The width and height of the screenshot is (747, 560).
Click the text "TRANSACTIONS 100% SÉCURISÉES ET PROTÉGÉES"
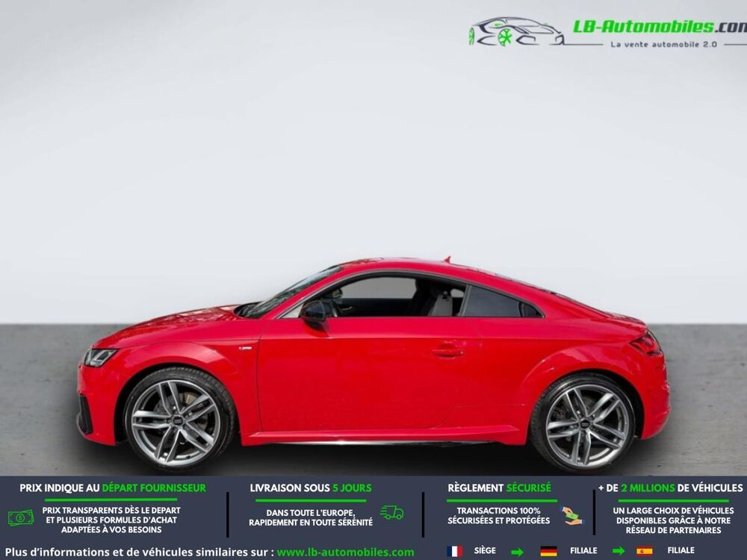point(499,516)
